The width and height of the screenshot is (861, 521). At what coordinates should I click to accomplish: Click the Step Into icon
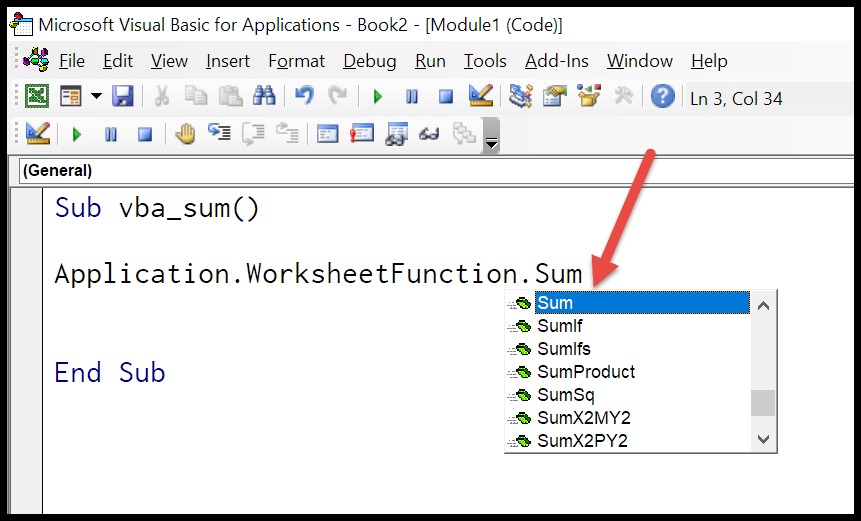pos(219,133)
